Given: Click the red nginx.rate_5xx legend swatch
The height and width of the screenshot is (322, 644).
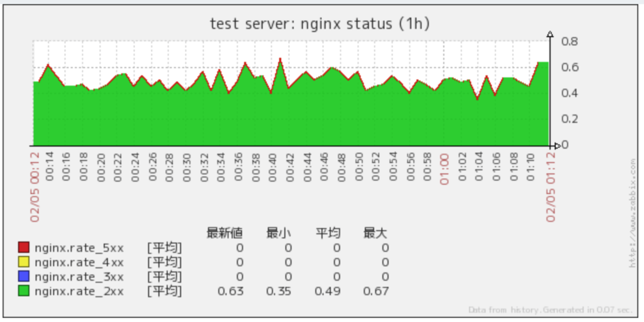Looking at the screenshot, I should tap(24, 247).
